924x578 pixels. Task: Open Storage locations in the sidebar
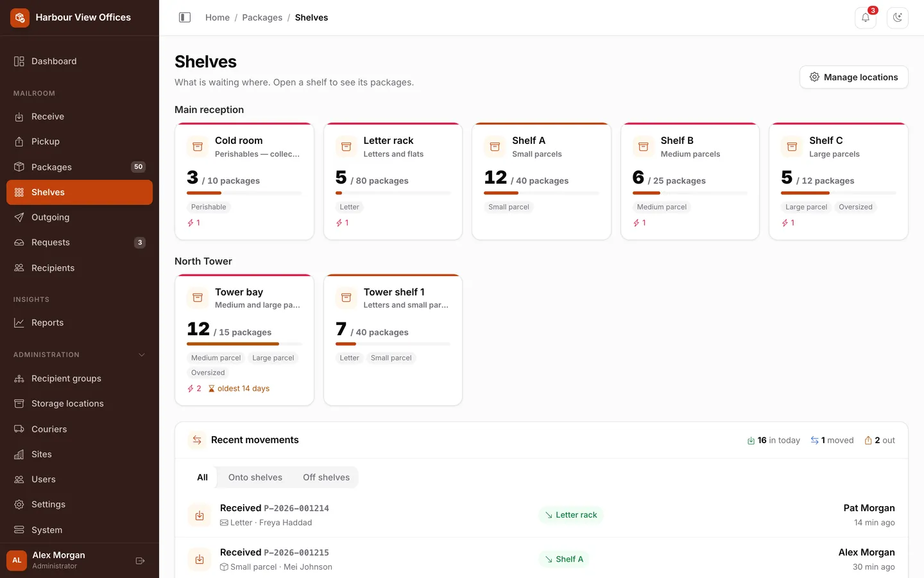tap(80, 403)
